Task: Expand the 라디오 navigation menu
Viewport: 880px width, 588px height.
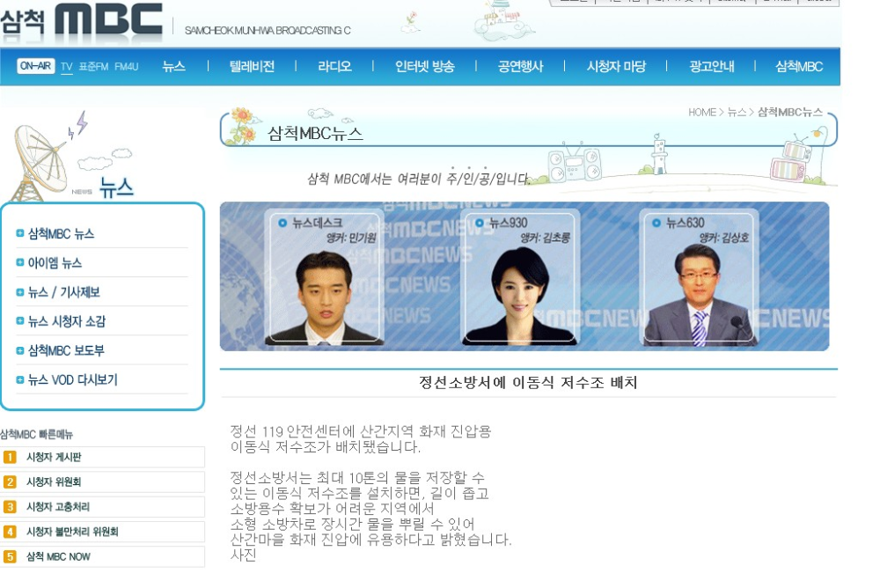Action: (334, 66)
